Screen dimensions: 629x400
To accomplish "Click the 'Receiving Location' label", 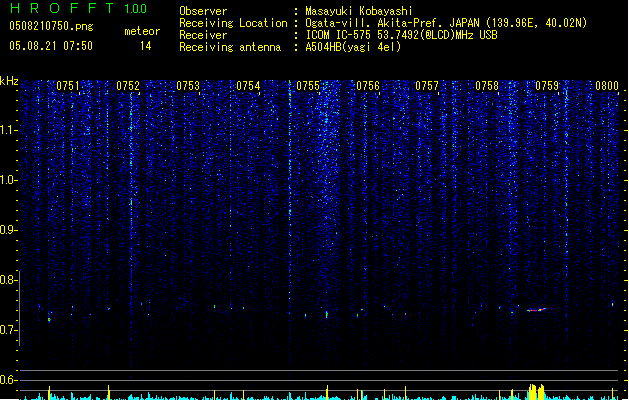I will pyautogui.click(x=233, y=23).
